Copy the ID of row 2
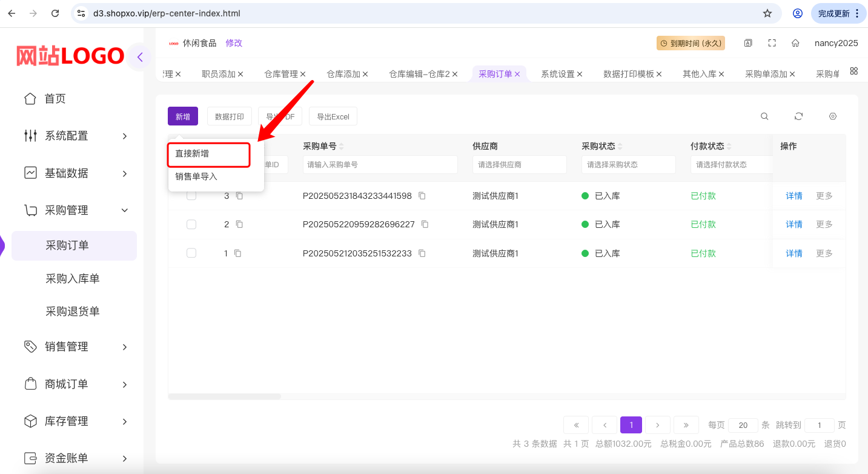This screenshot has width=868, height=474. [x=239, y=224]
